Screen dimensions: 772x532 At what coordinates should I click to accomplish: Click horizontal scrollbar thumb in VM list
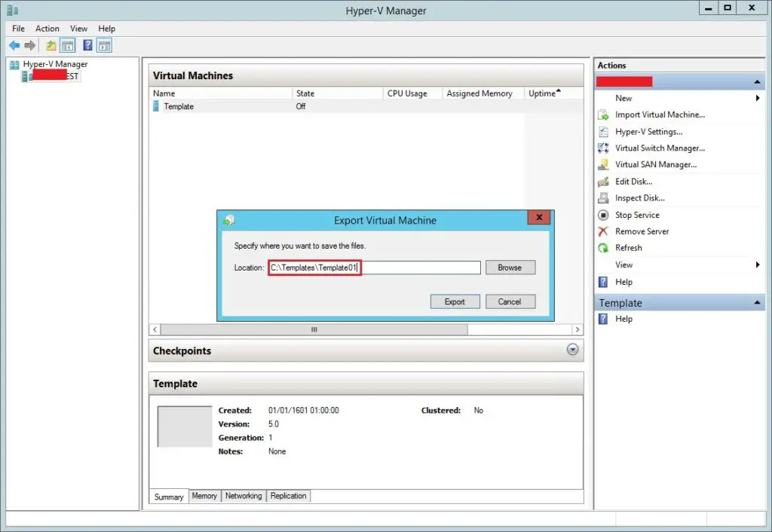(x=314, y=329)
